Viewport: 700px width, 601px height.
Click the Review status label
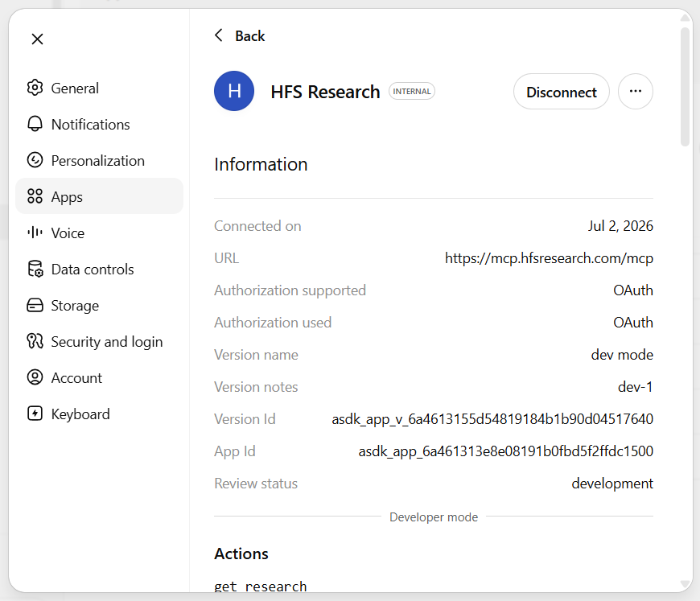(256, 484)
